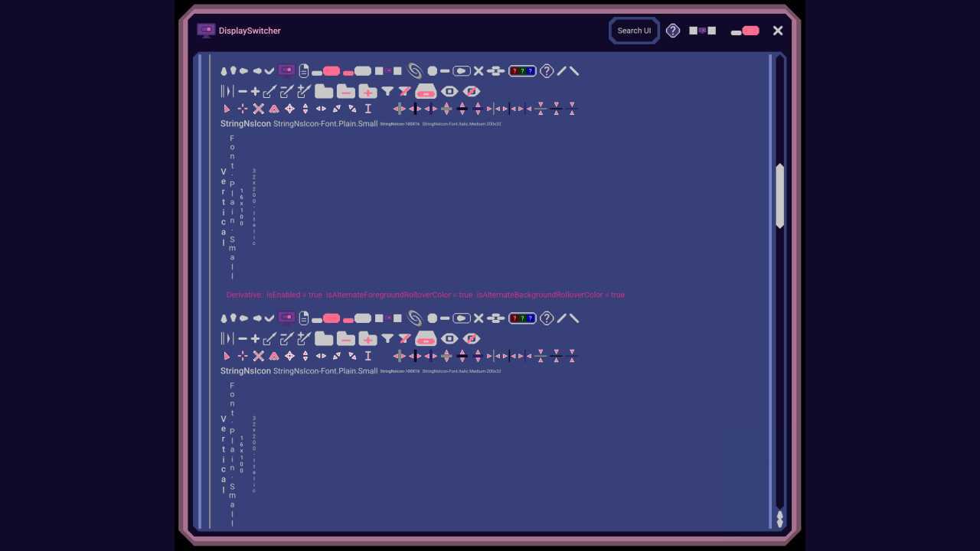Image resolution: width=980 pixels, height=551 pixels.
Task: Click the circled question mark icon under Derivative line
Action: (x=547, y=318)
